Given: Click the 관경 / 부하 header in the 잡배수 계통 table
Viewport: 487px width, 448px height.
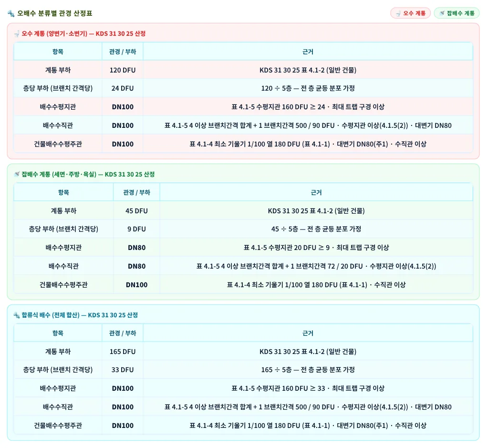Looking at the screenshot, I should click(x=136, y=192).
